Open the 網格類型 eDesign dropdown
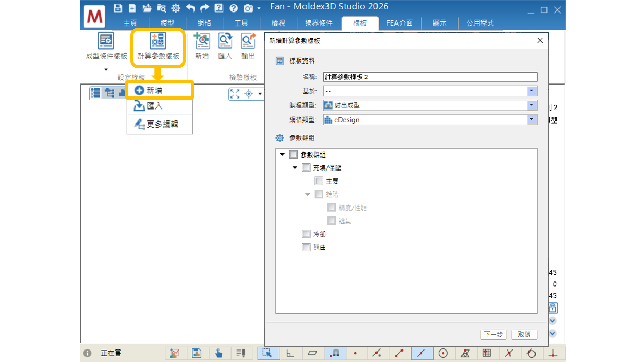 pos(532,119)
